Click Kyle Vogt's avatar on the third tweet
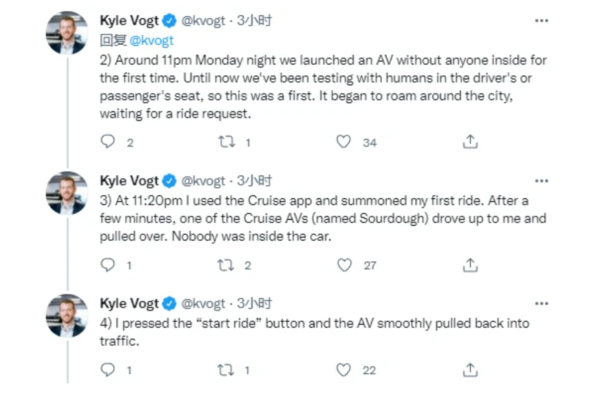Screen dimensions: 600x395 (x=67, y=316)
